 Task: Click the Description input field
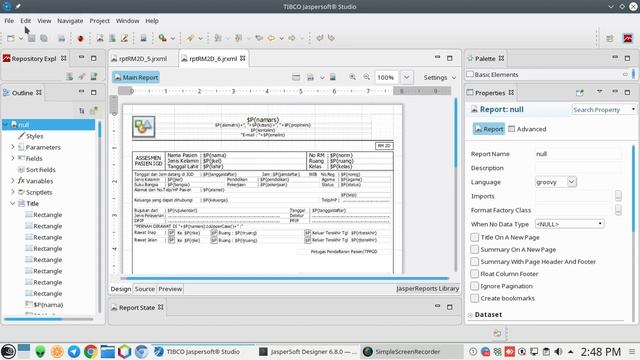point(579,168)
